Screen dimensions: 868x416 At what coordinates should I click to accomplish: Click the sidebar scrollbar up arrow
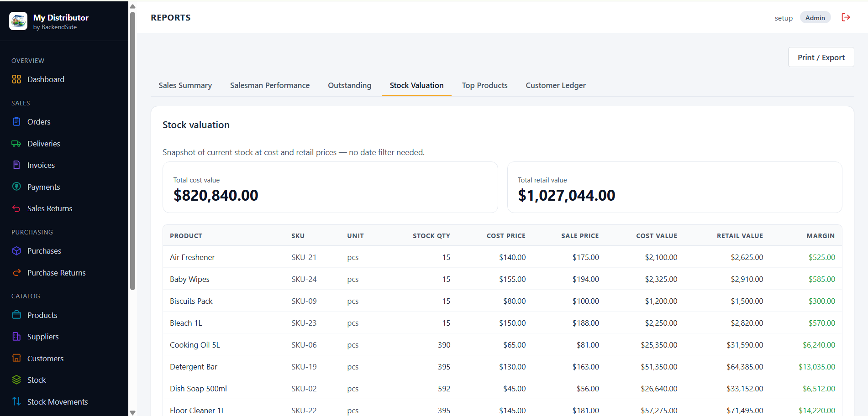[132, 6]
